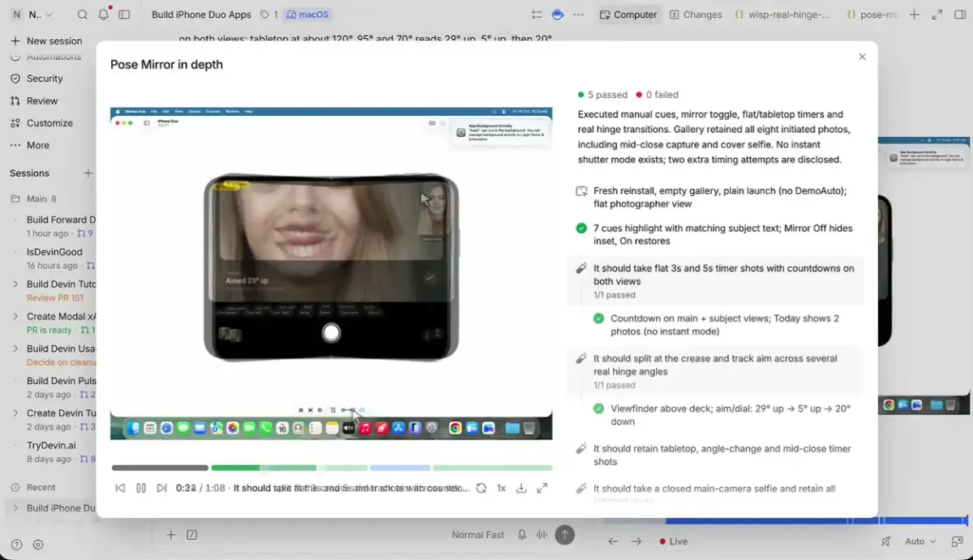Screen dimensions: 973x560
Task: Open the search icon in the sidebar header
Action: (82, 15)
